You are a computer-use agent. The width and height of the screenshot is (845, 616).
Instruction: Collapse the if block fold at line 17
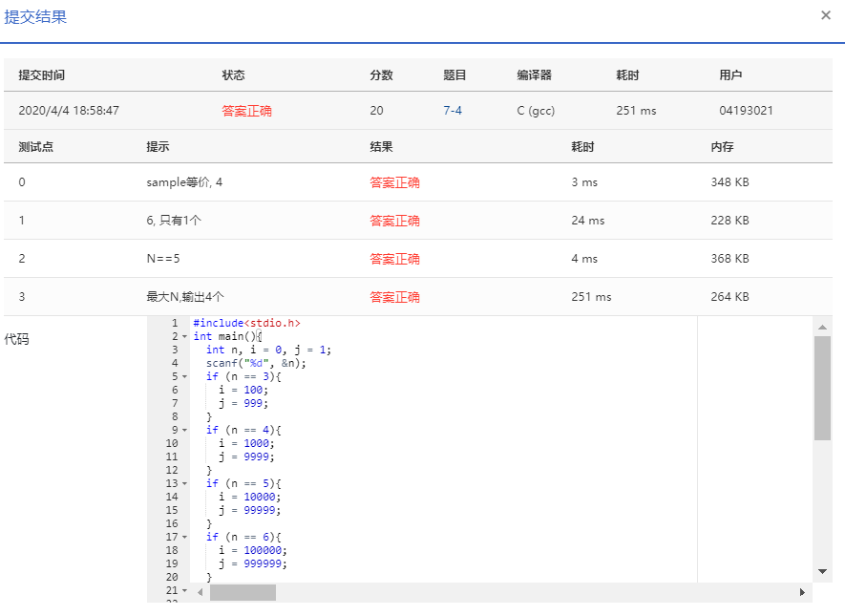pyautogui.click(x=184, y=537)
